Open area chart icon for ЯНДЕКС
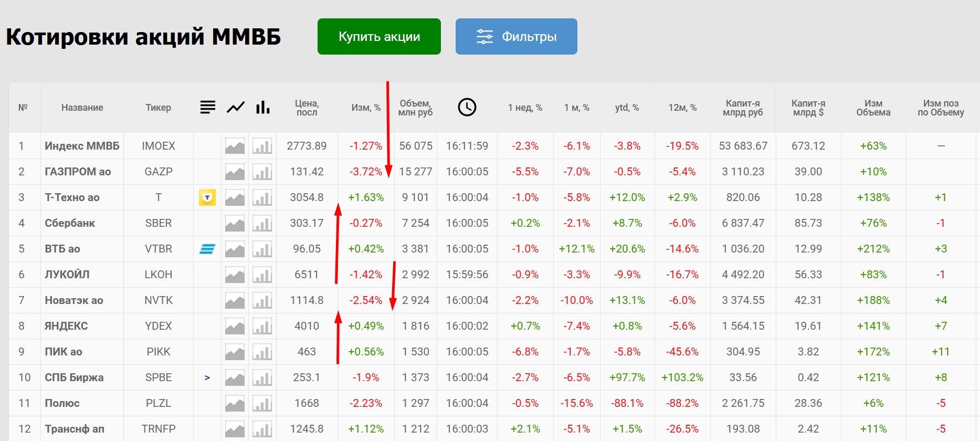 235,326
